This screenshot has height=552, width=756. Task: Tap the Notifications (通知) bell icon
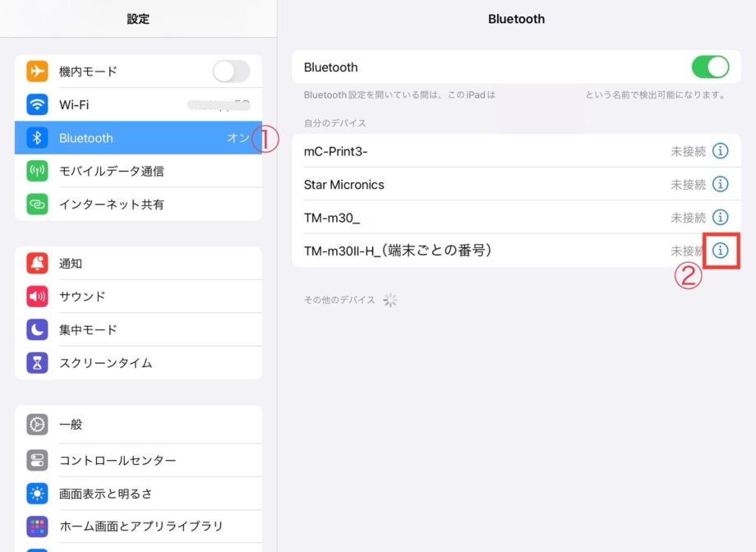pyautogui.click(x=37, y=264)
